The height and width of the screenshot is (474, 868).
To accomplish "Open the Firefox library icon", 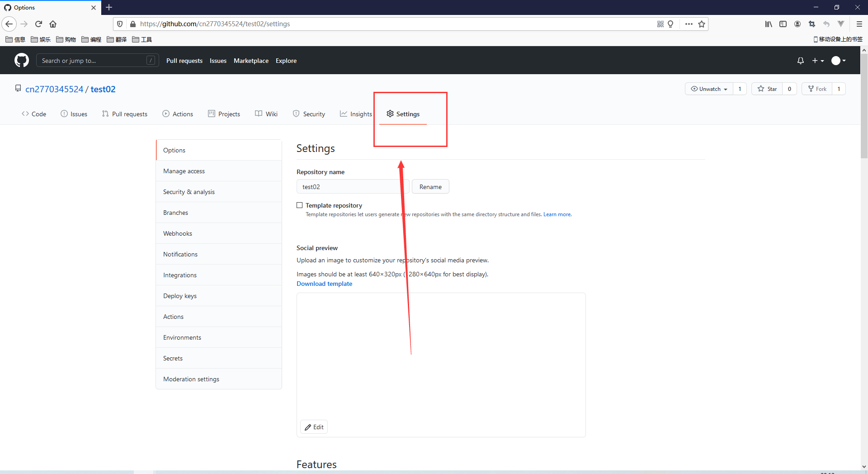I will pos(769,24).
